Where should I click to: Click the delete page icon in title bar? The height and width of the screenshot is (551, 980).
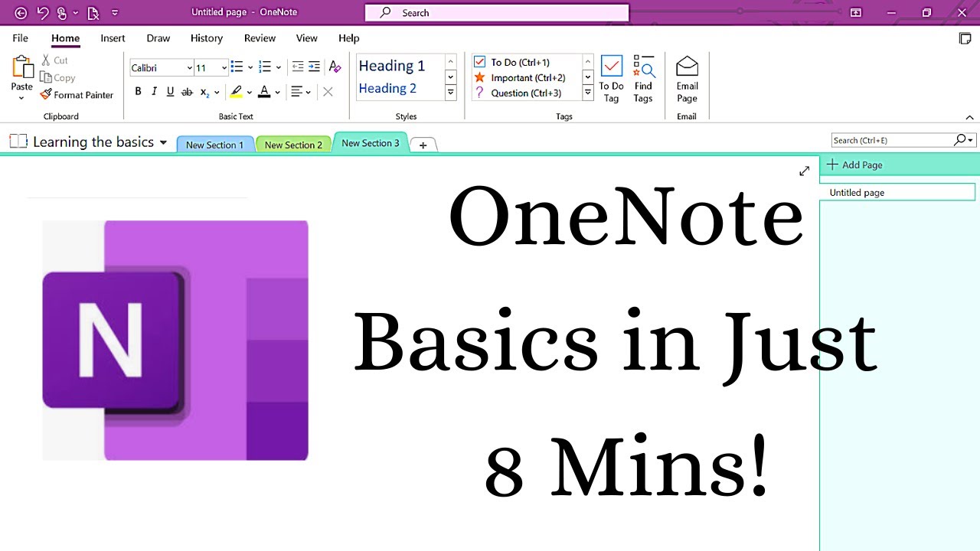click(x=93, y=13)
